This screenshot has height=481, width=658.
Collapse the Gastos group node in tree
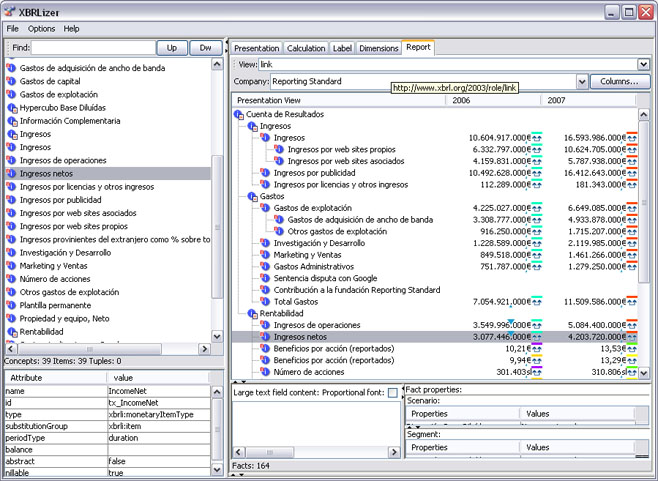tap(253, 196)
